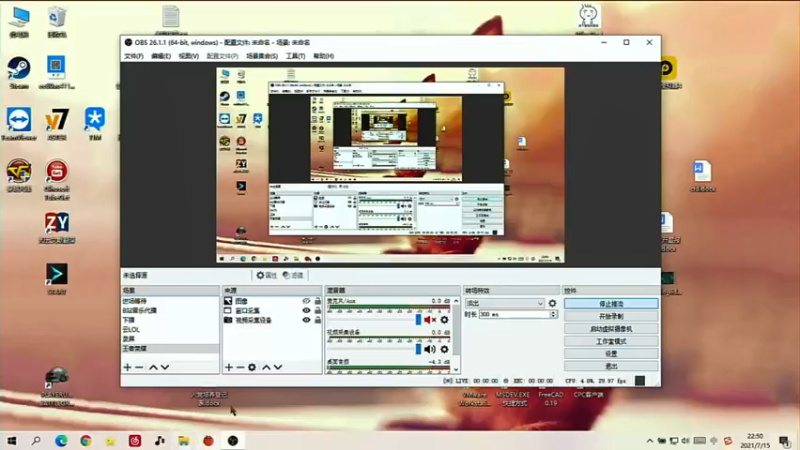Open 文件(F) menu
The height and width of the screenshot is (450, 800).
click(134, 56)
